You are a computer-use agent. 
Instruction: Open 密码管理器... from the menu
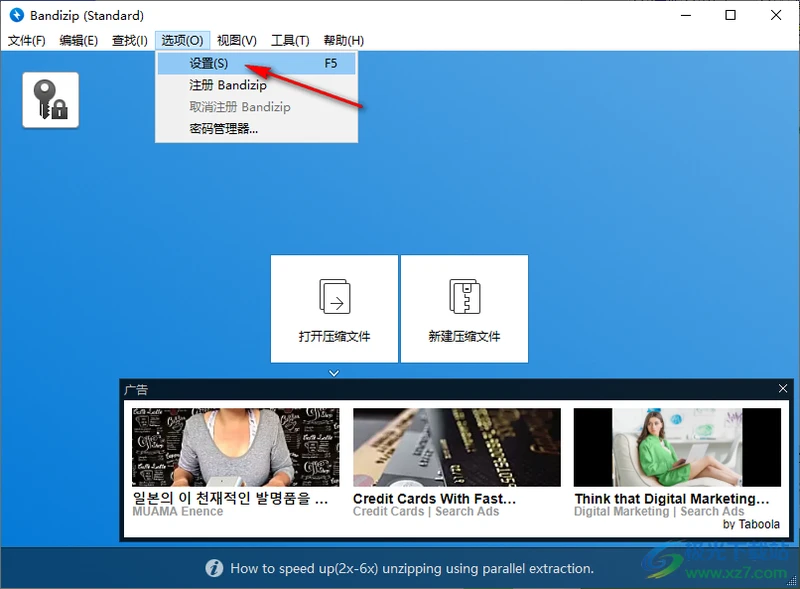pyautogui.click(x=256, y=129)
